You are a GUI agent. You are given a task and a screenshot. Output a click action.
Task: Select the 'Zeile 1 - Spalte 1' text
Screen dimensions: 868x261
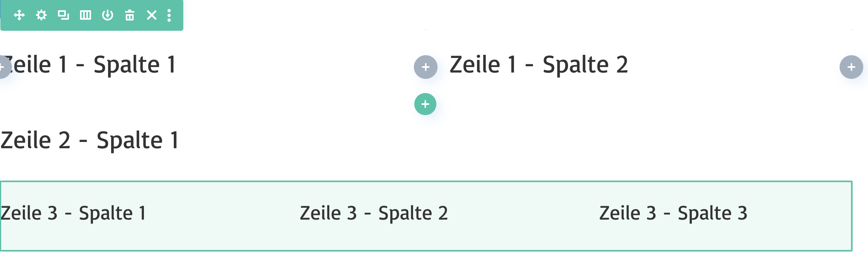(91, 65)
